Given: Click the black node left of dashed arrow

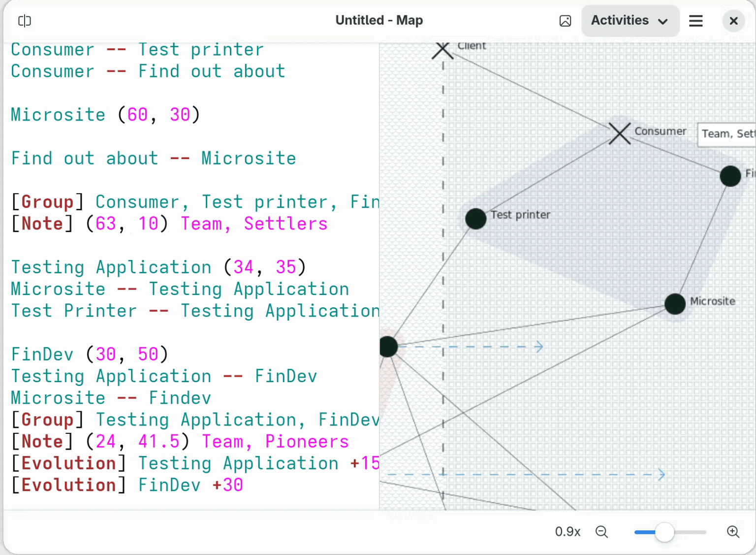Looking at the screenshot, I should (x=388, y=347).
